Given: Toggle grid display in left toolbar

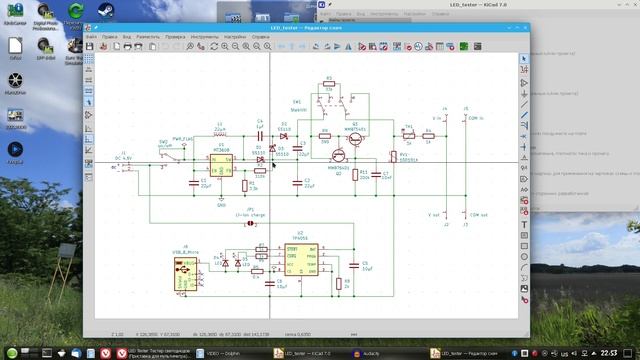Looking at the screenshot, I should 89,59.
